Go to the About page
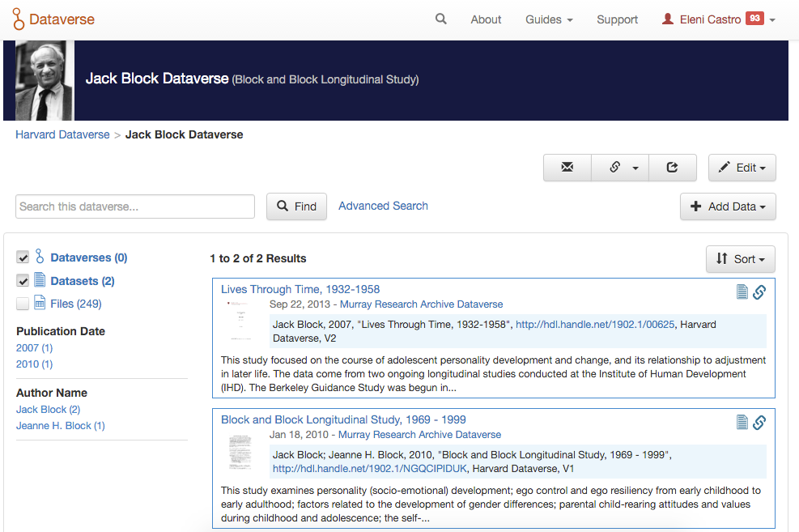 pos(486,19)
